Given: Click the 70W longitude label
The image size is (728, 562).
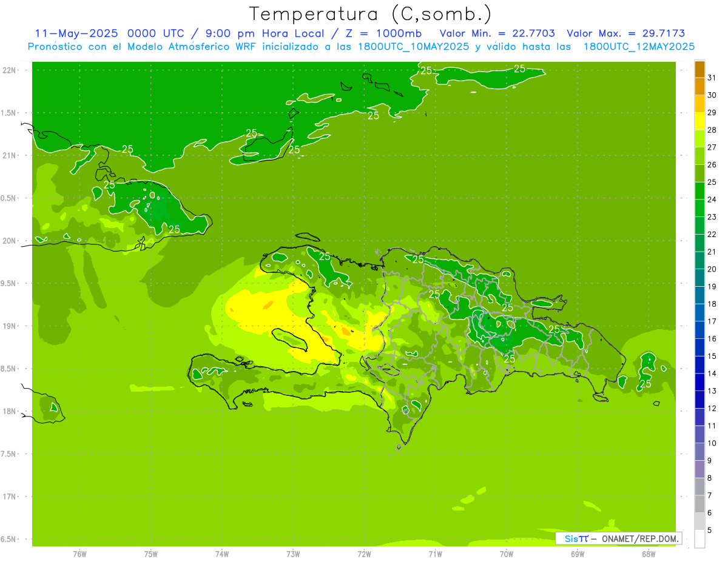Looking at the screenshot, I should pyautogui.click(x=507, y=554).
